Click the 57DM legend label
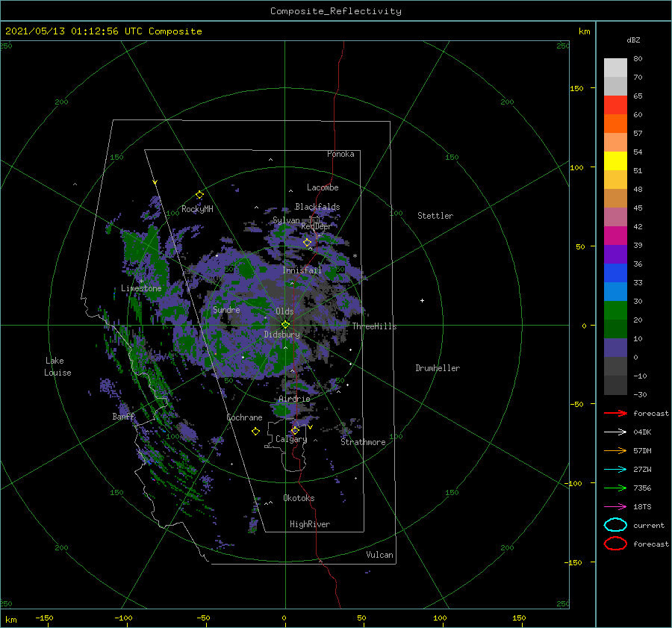 pos(642,450)
